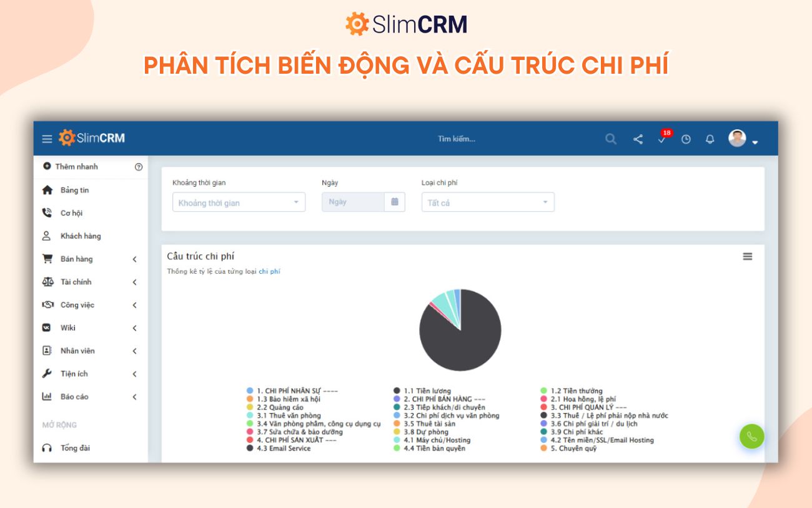Click legend text 2.3 Tiếp khách/di chuyển
812x508 pixels.
[444, 407]
